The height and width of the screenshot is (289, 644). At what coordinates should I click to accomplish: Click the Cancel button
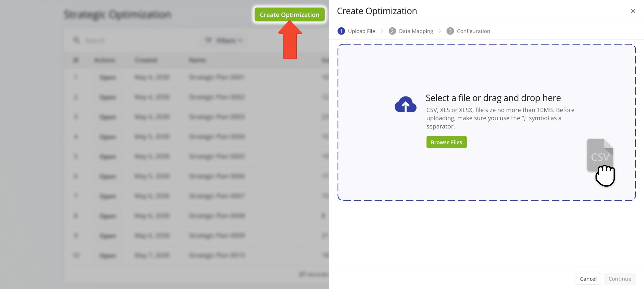588,279
